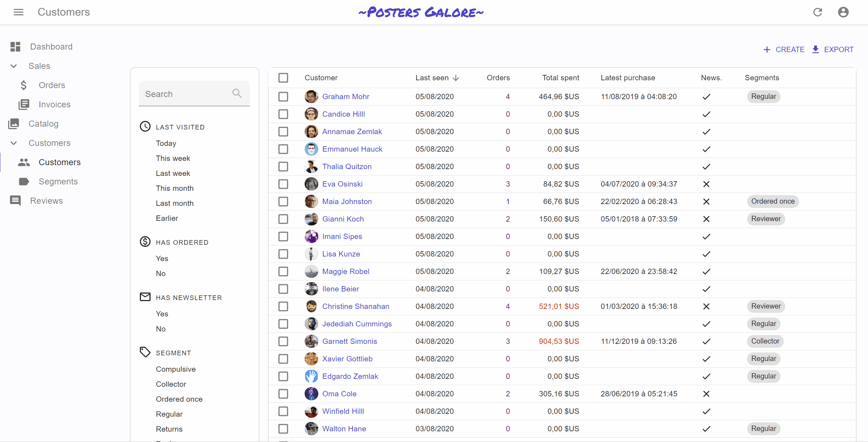
Task: Click the search magnifier icon
Action: click(x=237, y=93)
